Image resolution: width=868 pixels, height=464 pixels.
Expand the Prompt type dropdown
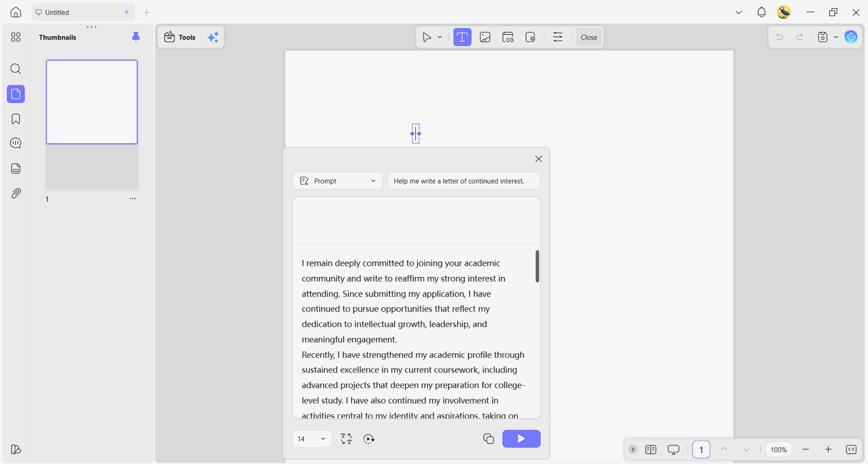pyautogui.click(x=338, y=181)
